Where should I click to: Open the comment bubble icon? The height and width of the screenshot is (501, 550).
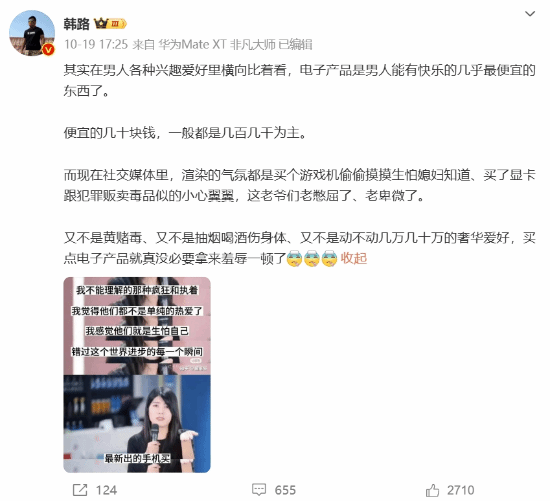tap(259, 490)
